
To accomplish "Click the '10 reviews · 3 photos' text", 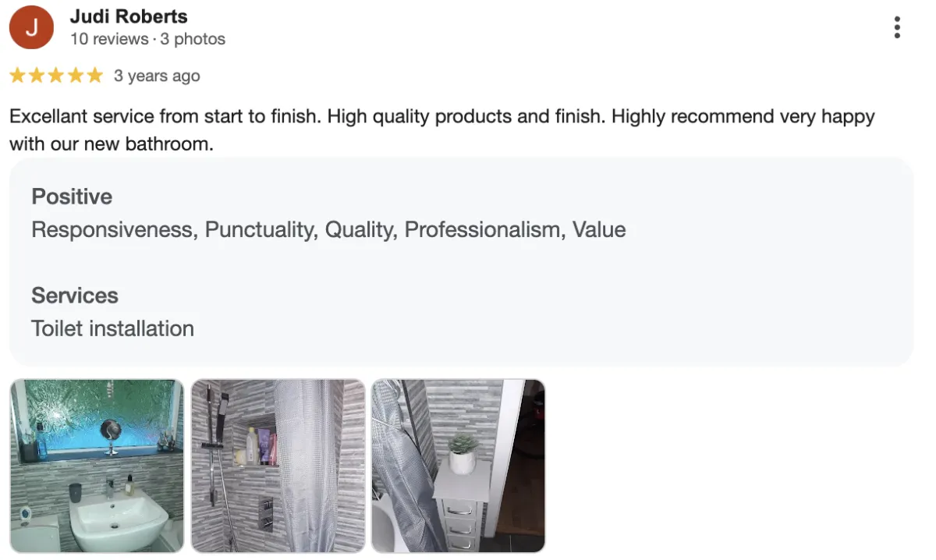I will tap(147, 39).
